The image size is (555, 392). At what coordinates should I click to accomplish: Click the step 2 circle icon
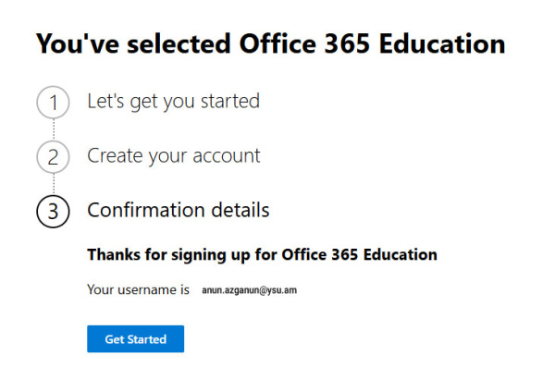[53, 157]
